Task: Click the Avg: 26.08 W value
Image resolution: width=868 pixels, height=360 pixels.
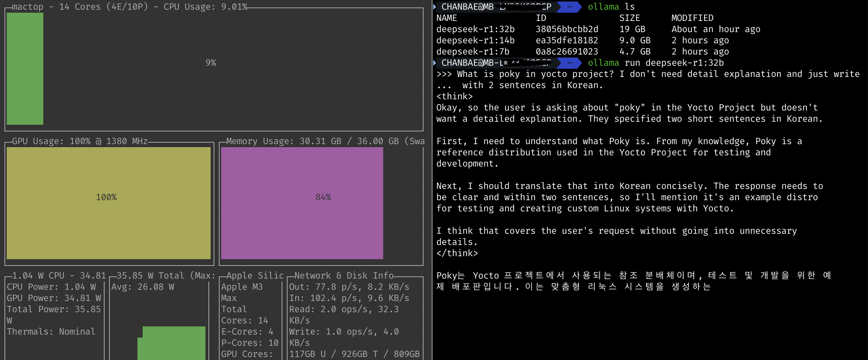Action: point(143,287)
